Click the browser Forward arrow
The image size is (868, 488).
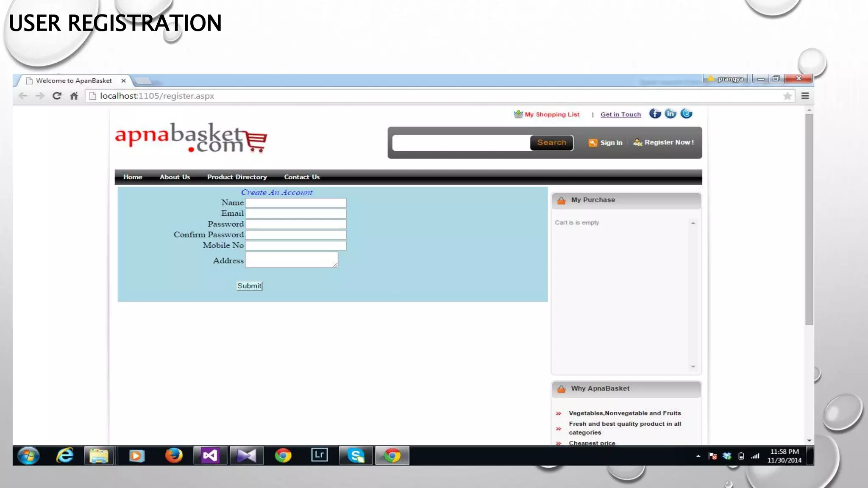(x=40, y=96)
